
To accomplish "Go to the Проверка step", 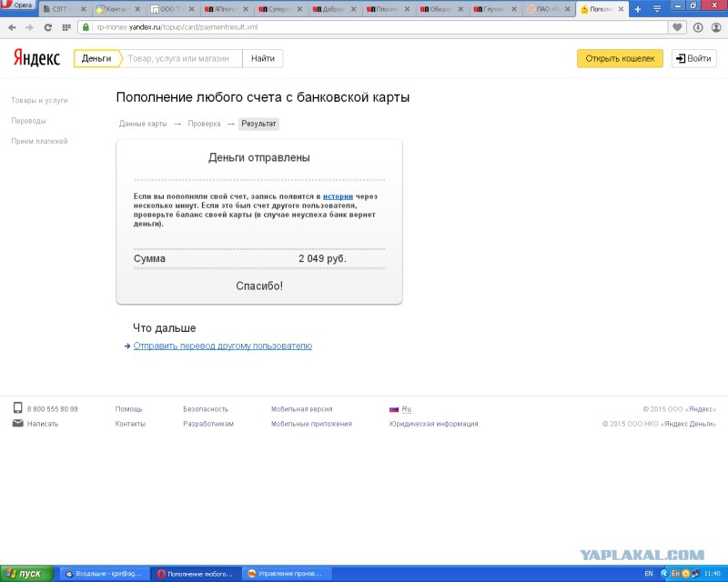I will pyautogui.click(x=204, y=124).
